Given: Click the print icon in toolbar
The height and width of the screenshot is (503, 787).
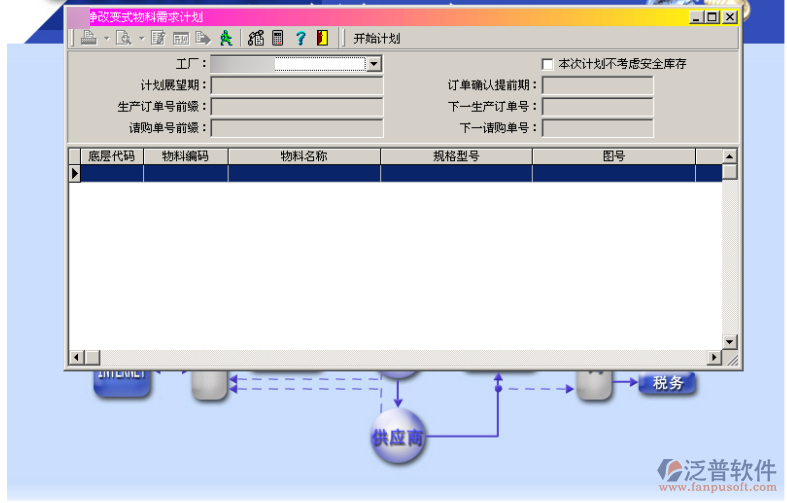Looking at the screenshot, I should click(x=89, y=38).
